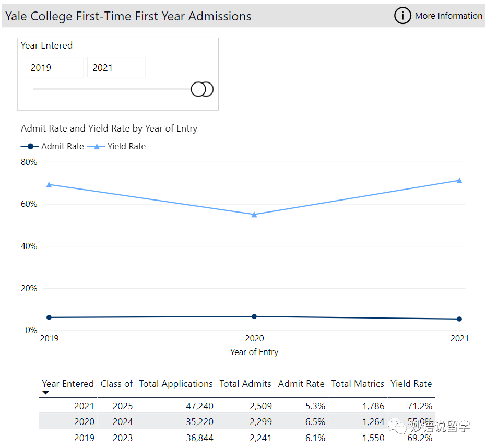This screenshot has width=486, height=448.
Task: Select the 2021 Admit Rate data point
Action: tap(459, 319)
